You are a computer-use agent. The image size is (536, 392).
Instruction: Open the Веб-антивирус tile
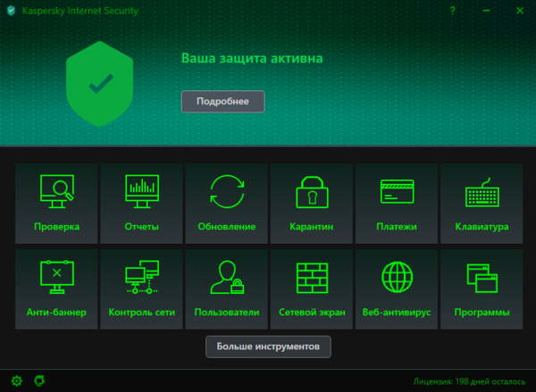click(x=397, y=289)
